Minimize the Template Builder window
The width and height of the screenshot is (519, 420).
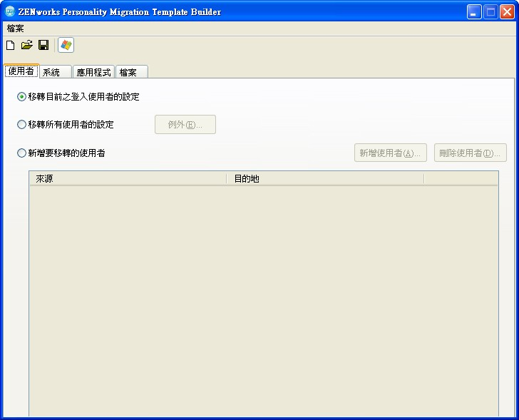click(x=474, y=12)
